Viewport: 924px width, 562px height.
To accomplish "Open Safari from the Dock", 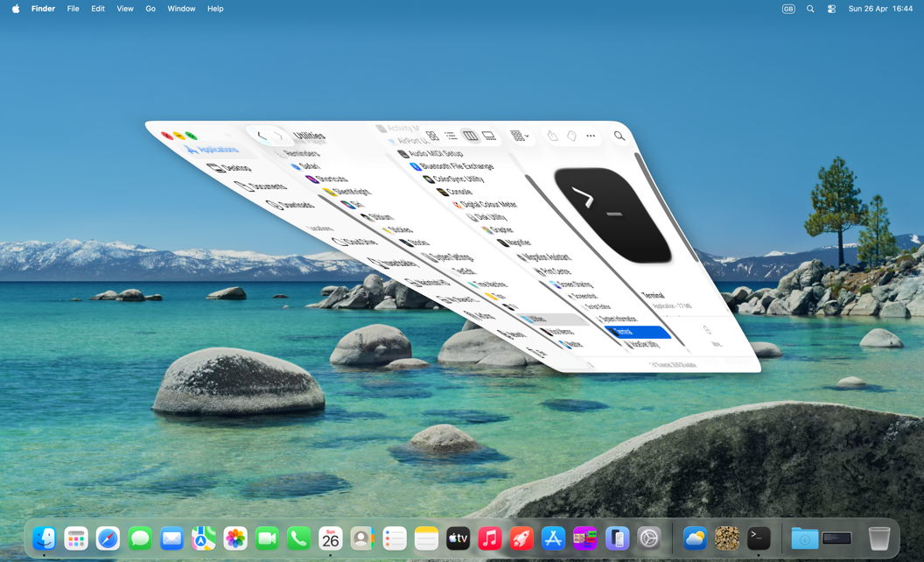I will [108, 538].
